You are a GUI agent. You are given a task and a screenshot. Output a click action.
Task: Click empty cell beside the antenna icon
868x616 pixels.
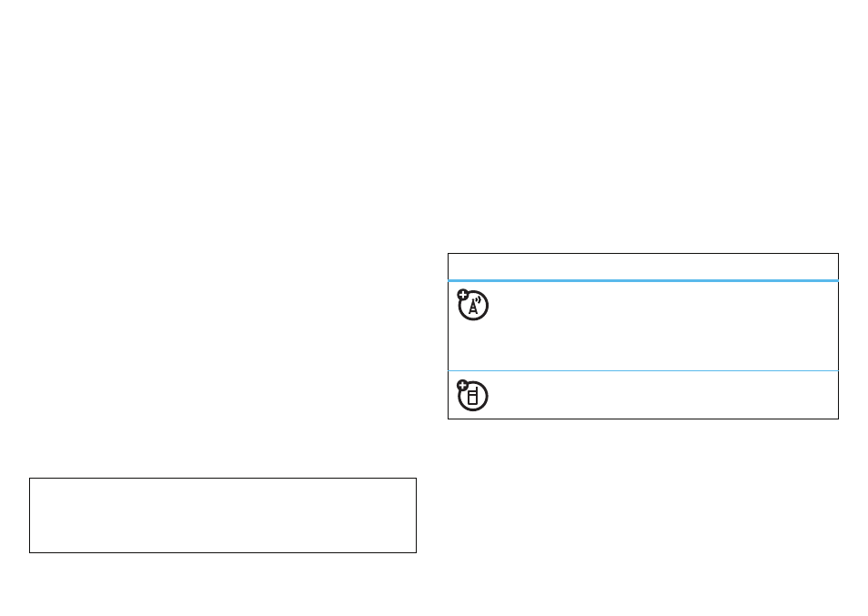(x=662, y=326)
